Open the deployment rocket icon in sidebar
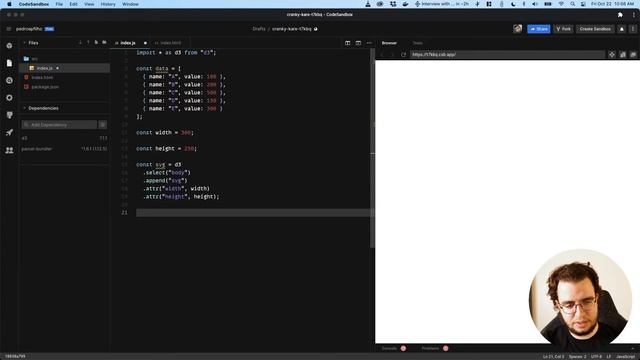This screenshot has width=640, height=360. tap(9, 132)
